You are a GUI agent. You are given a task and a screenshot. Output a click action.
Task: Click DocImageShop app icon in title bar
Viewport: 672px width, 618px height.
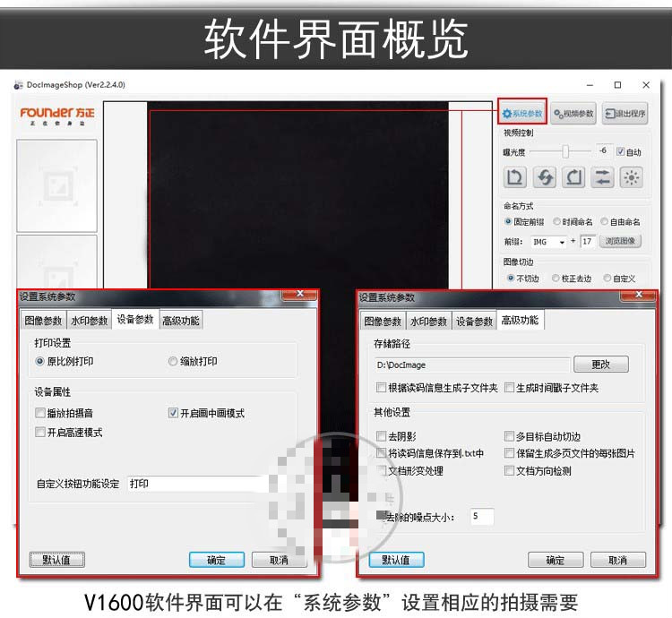tap(19, 85)
